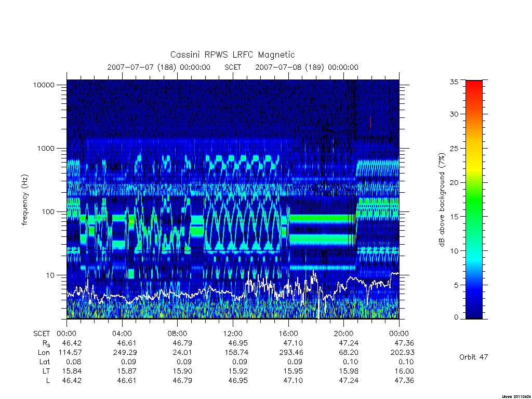Click the 20 dB colorbar label
The width and height of the screenshot is (532, 399).
[454, 182]
